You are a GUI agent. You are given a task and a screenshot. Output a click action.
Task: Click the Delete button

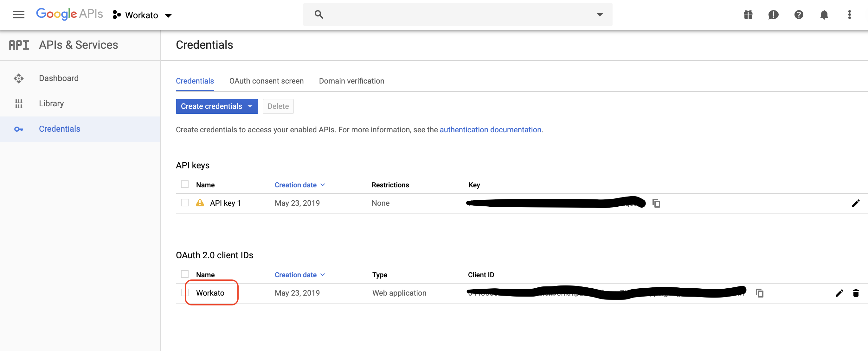pos(278,106)
